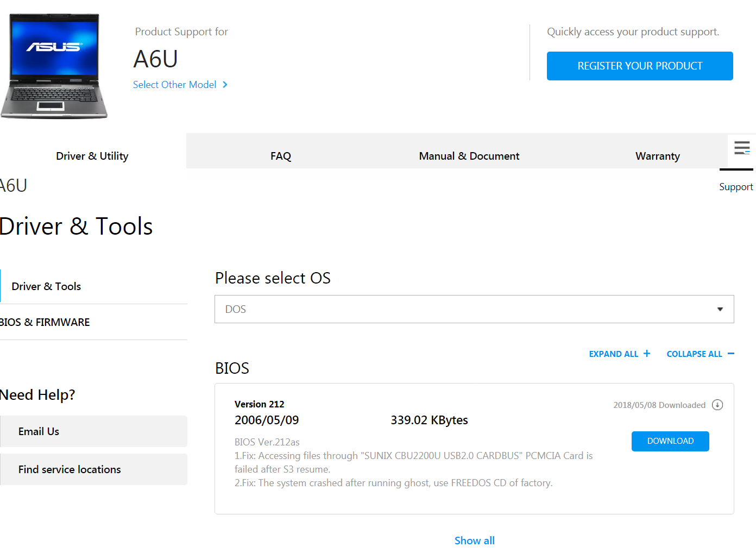
Task: Click the ASUS A6U laptop image
Action: click(x=54, y=66)
